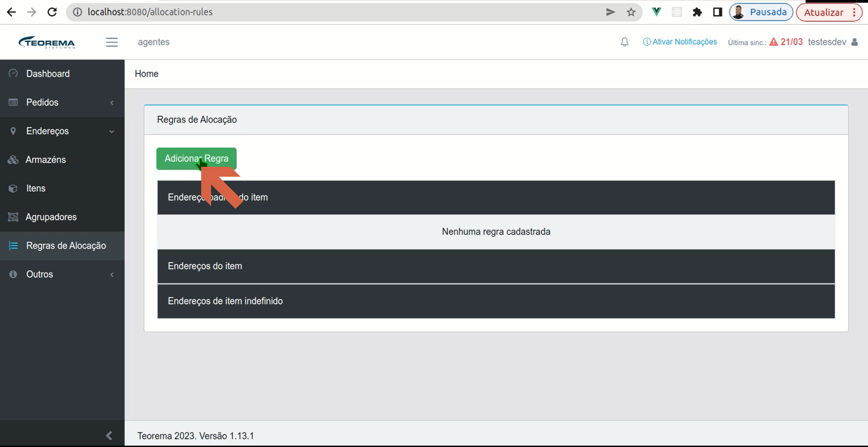Collapse the Endereço padrão do item section
Image resolution: width=868 pixels, height=447 pixels.
(496, 198)
